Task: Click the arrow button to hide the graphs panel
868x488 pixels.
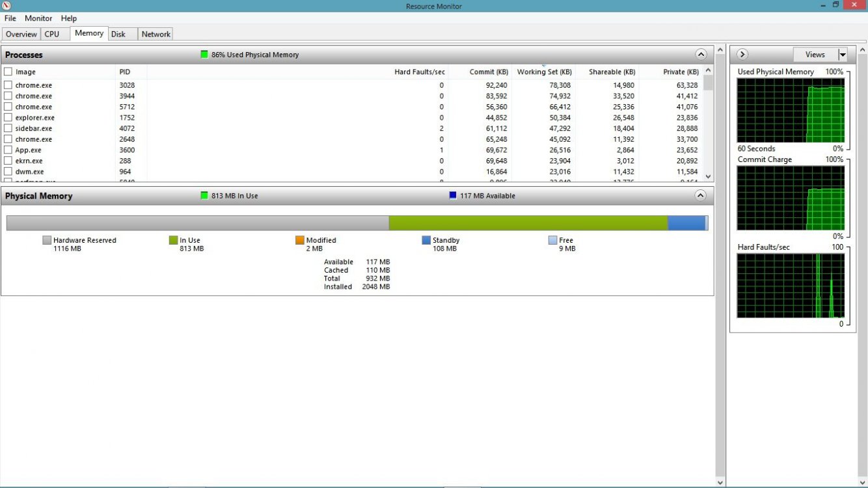Action: [742, 54]
